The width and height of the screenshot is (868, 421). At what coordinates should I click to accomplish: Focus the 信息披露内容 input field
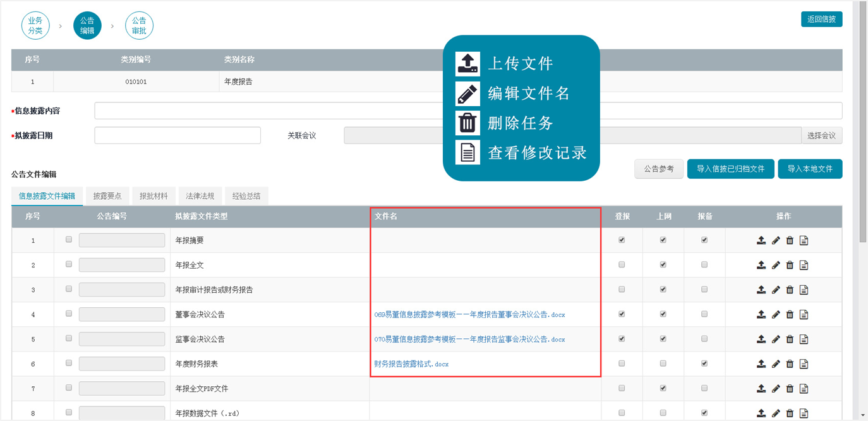(468, 111)
